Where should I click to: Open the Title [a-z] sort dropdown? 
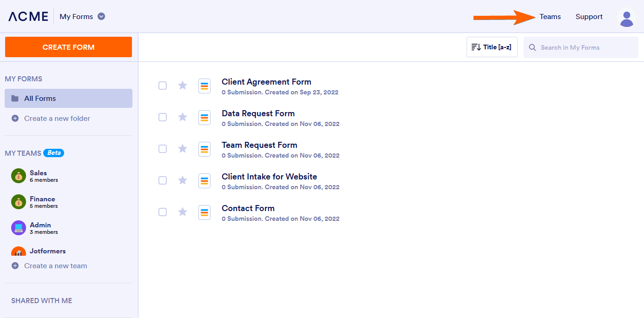(492, 47)
